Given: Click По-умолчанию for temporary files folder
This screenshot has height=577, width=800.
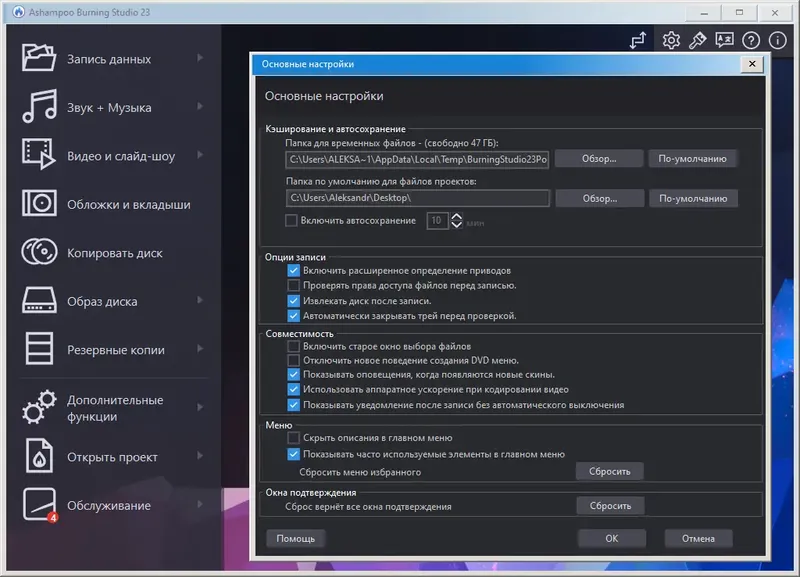Looking at the screenshot, I should [x=692, y=159].
